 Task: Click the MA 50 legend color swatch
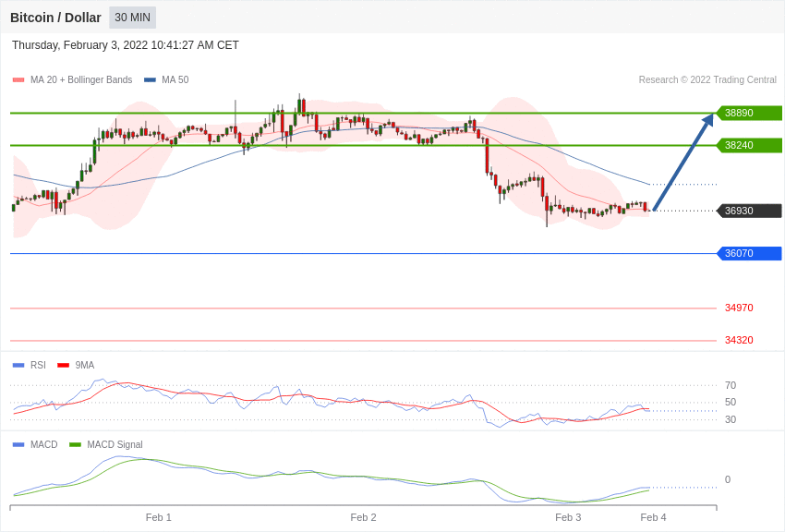(x=150, y=80)
